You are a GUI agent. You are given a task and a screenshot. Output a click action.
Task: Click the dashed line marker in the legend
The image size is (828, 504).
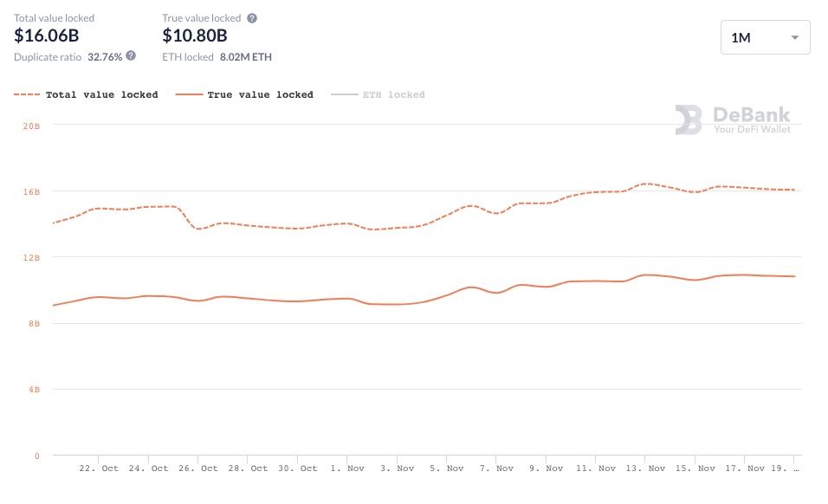(26, 95)
